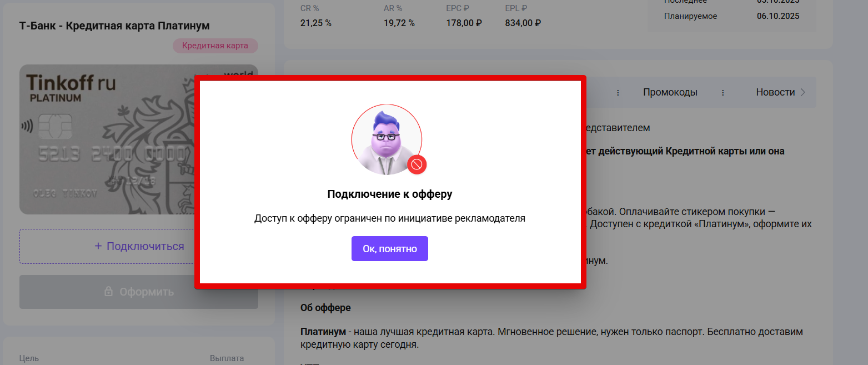Expand tabs with chevron after Новости
This screenshot has width=868, height=365.
(x=803, y=93)
